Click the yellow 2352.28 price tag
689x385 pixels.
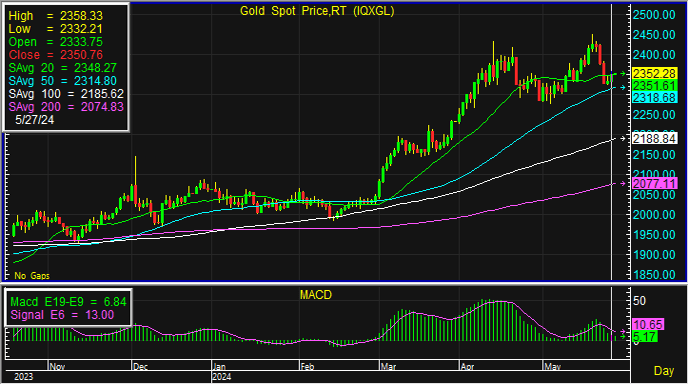(654, 73)
